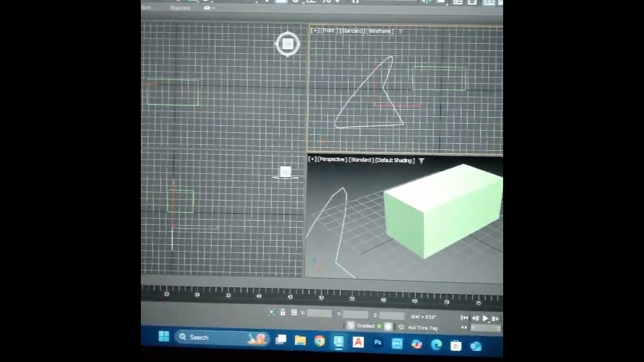The width and height of the screenshot is (644, 362).
Task: Open Outlook from the taskbar
Action: point(475,346)
